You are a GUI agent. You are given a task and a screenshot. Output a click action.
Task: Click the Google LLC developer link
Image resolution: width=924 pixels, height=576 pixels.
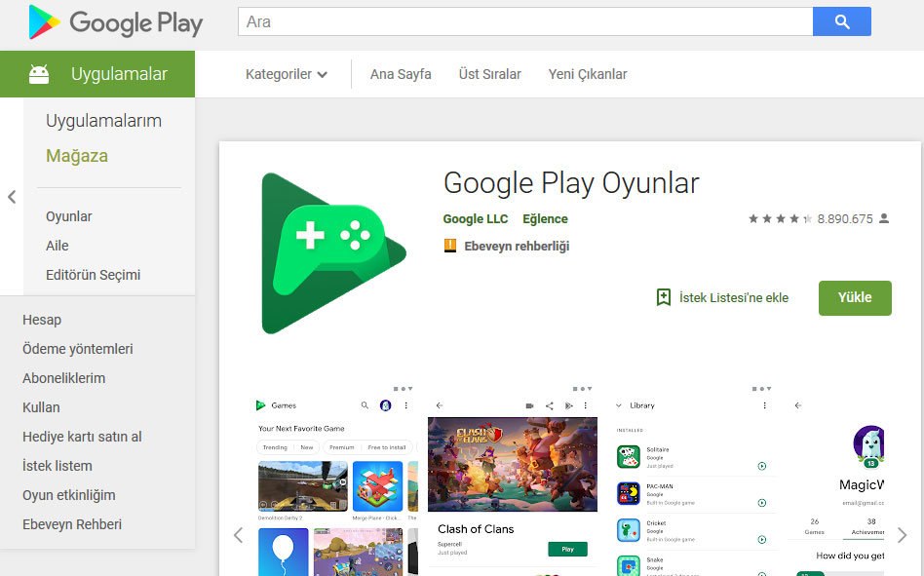pyautogui.click(x=476, y=219)
